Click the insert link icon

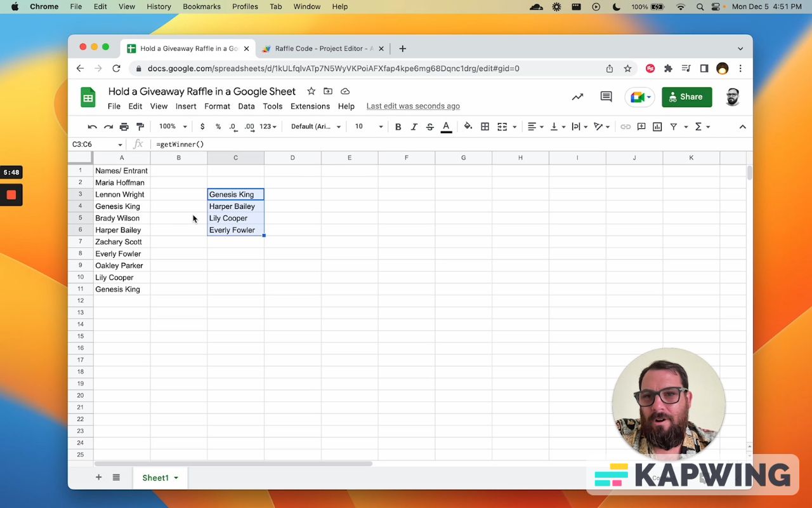(625, 127)
